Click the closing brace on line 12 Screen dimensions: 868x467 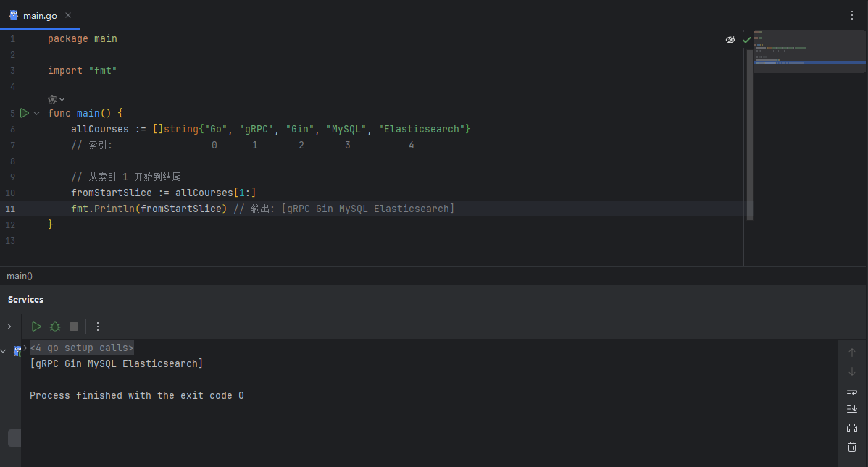coord(51,224)
